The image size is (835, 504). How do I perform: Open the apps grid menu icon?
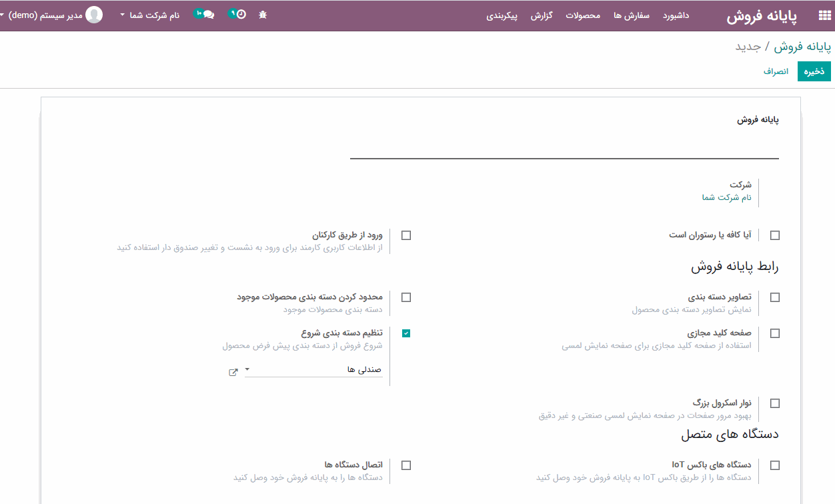pos(824,16)
